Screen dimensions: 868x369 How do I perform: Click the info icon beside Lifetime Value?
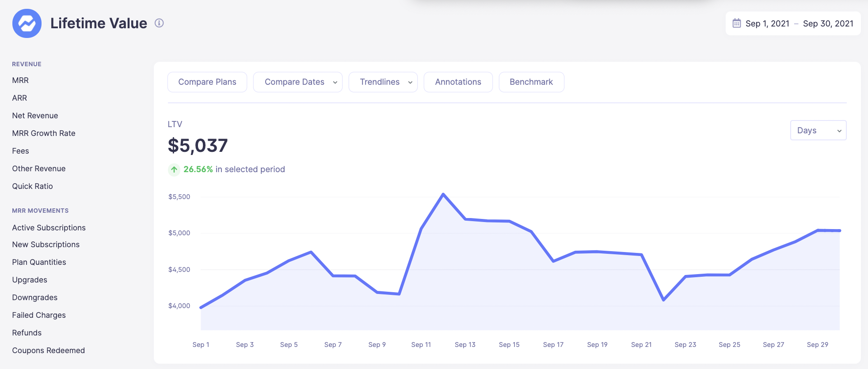tap(159, 23)
